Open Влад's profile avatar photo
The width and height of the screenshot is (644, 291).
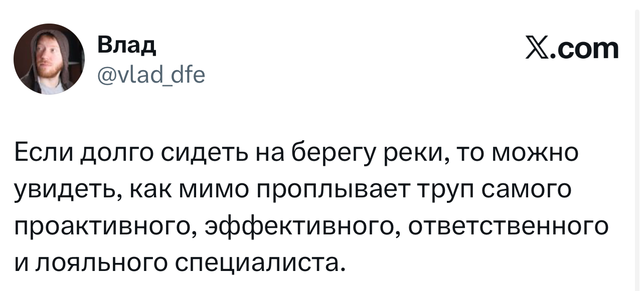(x=49, y=59)
